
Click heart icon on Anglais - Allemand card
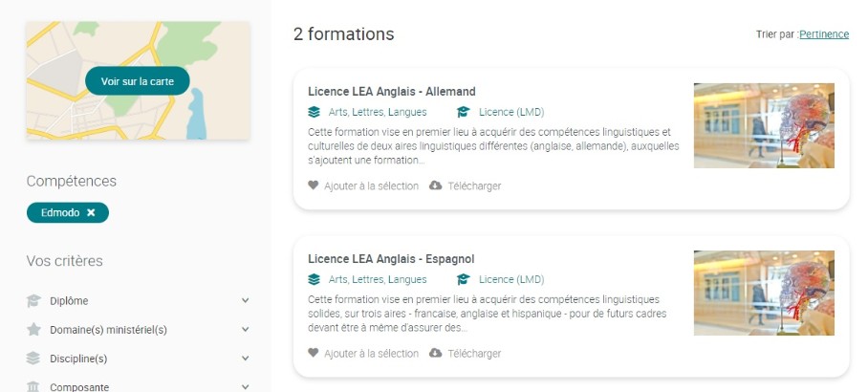pyautogui.click(x=313, y=185)
